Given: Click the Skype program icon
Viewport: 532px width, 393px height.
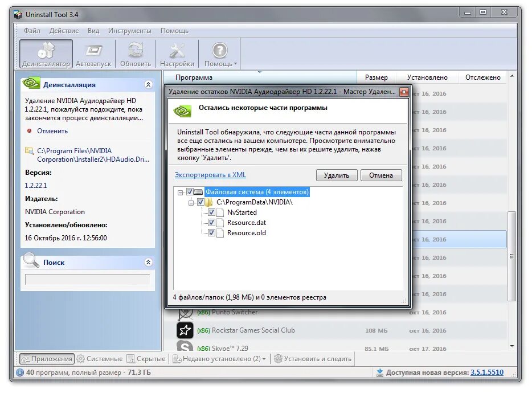Looking at the screenshot, I should [x=185, y=346].
